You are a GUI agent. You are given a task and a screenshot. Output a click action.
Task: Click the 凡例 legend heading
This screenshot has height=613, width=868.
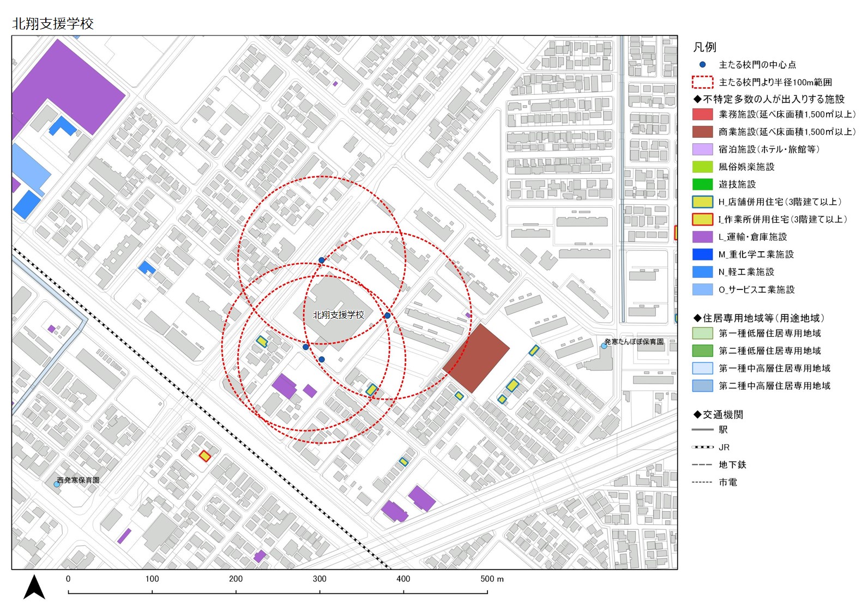pyautogui.click(x=704, y=47)
